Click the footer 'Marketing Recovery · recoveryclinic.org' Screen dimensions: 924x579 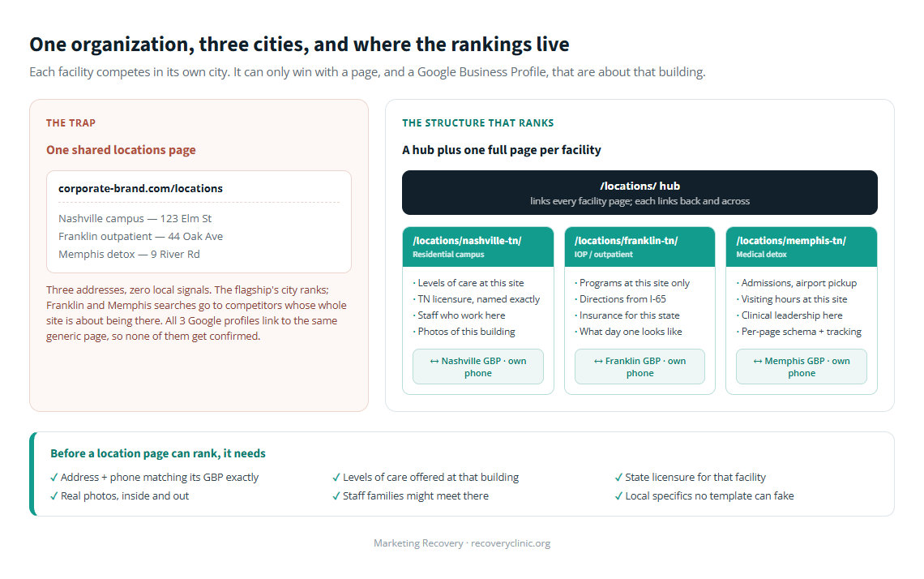[462, 543]
